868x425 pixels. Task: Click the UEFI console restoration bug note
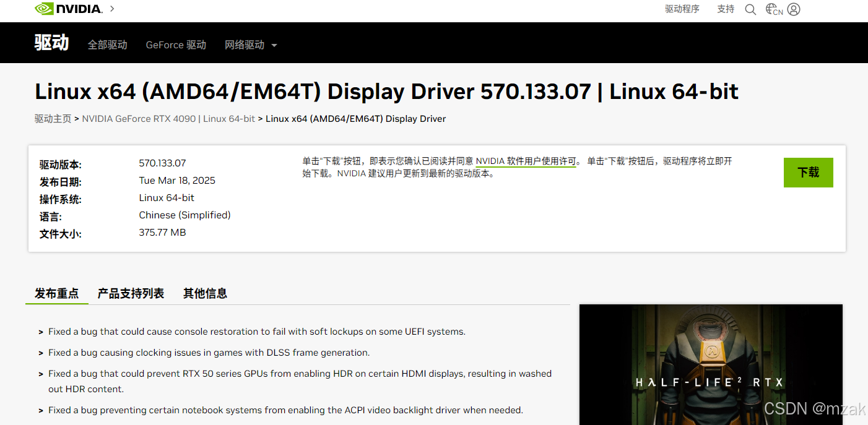coord(256,332)
